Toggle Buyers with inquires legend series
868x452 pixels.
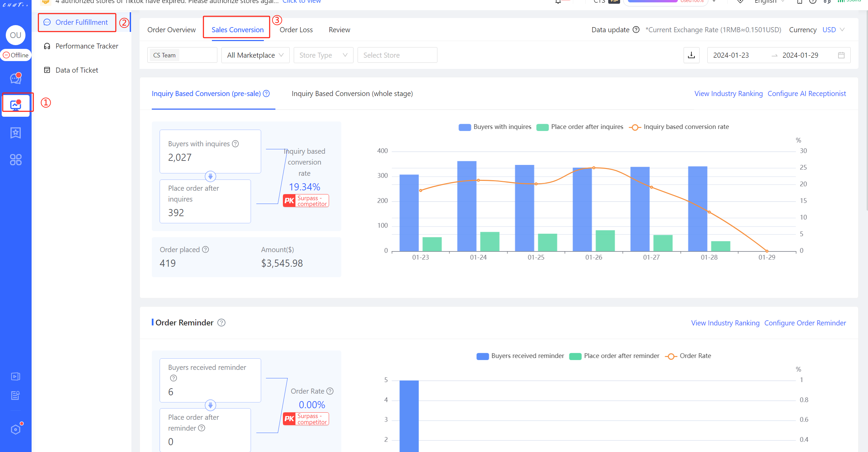495,127
